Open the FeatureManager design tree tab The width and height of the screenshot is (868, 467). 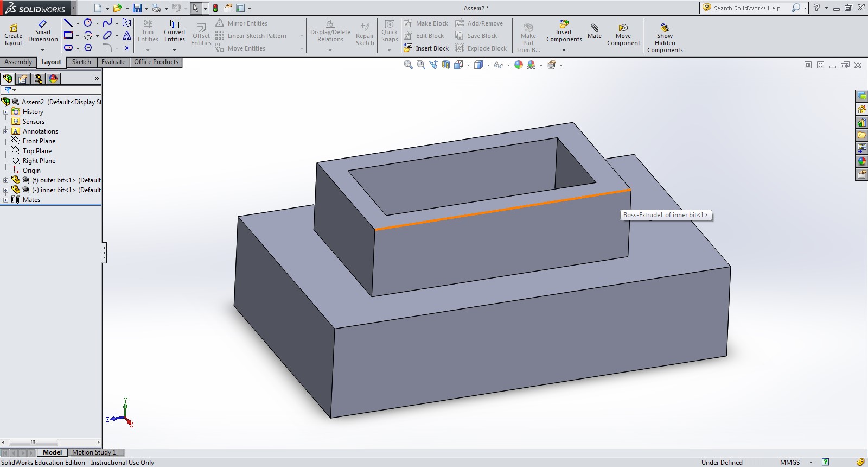coord(8,79)
